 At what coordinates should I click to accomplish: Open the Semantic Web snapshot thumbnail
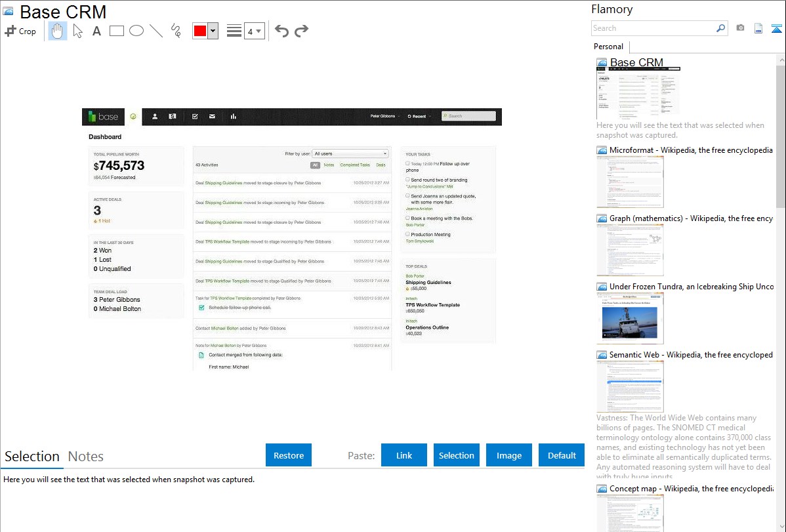pos(630,386)
